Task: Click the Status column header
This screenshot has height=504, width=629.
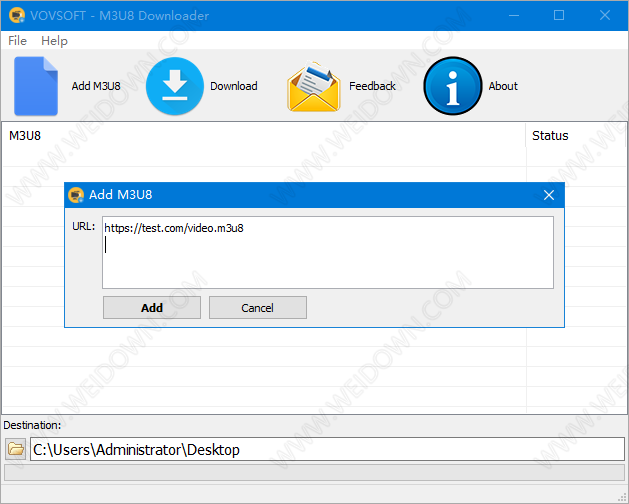Action: pos(576,136)
